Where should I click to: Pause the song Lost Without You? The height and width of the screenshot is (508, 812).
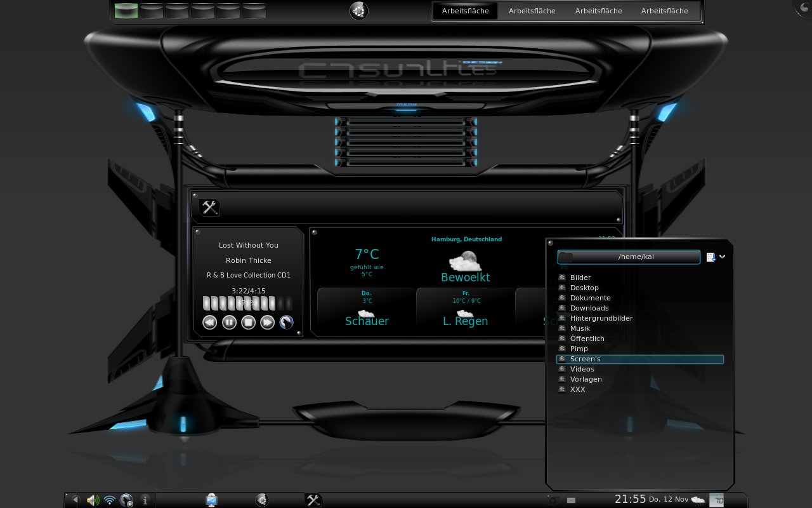[x=229, y=323]
